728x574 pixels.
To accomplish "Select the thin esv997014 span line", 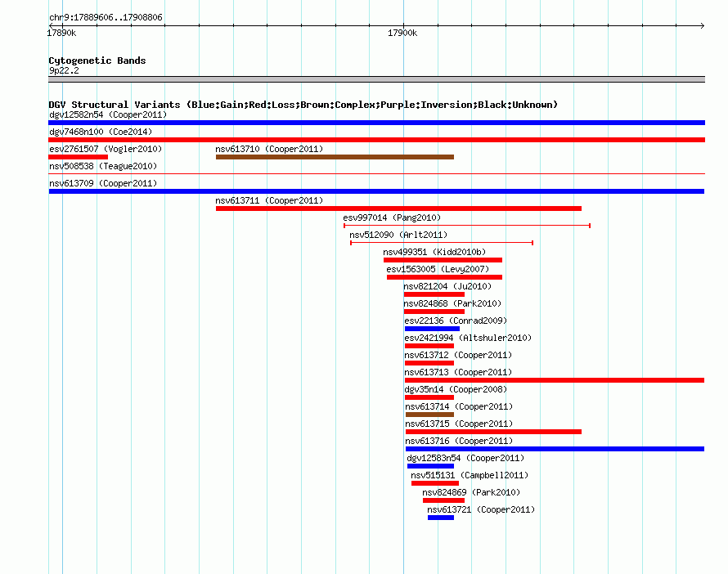I will tap(467, 226).
